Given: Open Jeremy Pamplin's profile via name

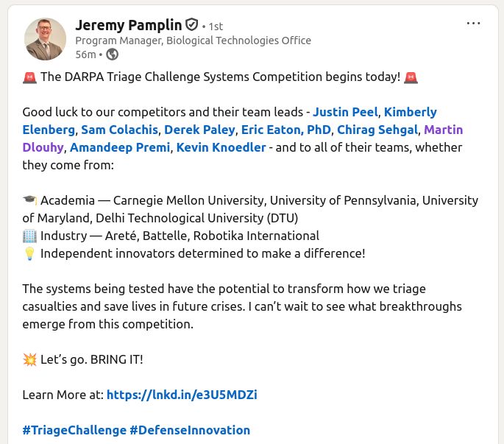Looking at the screenshot, I should pos(129,25).
